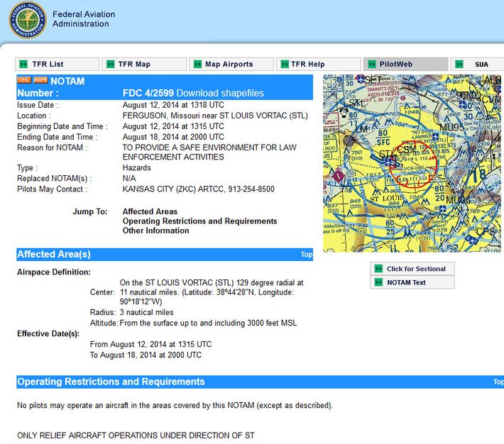This screenshot has height=444, width=504.
Task: Jump to Operating Restrictions and Requirements
Action: tap(199, 221)
